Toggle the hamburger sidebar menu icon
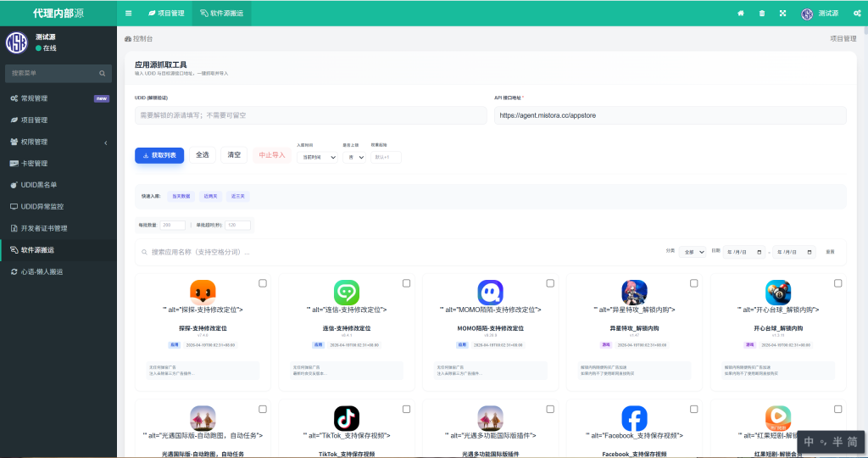The height and width of the screenshot is (458, 868). point(129,14)
